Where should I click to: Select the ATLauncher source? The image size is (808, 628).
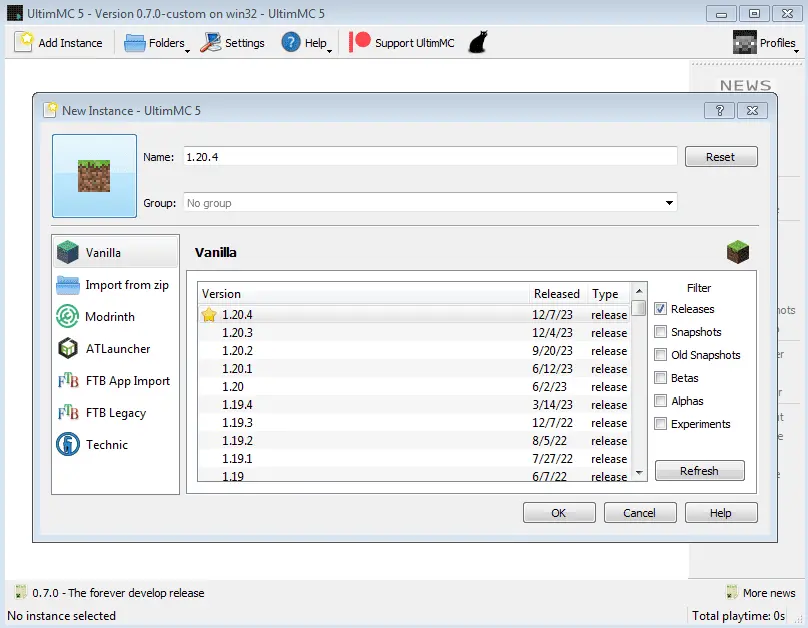pos(117,349)
